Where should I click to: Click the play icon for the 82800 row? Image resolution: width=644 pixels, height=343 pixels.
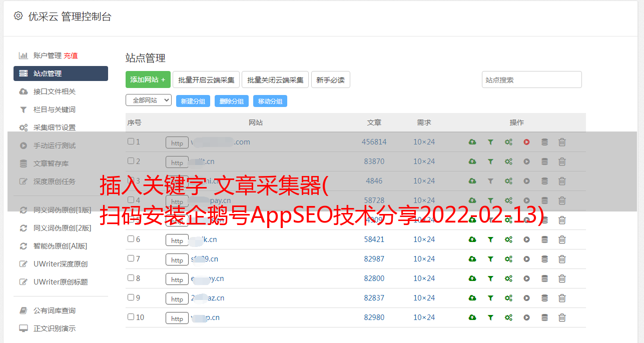point(526,278)
